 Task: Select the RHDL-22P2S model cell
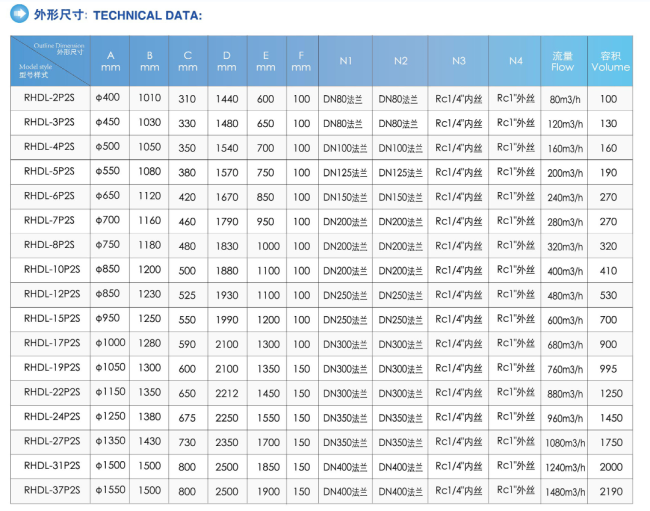tap(50, 392)
